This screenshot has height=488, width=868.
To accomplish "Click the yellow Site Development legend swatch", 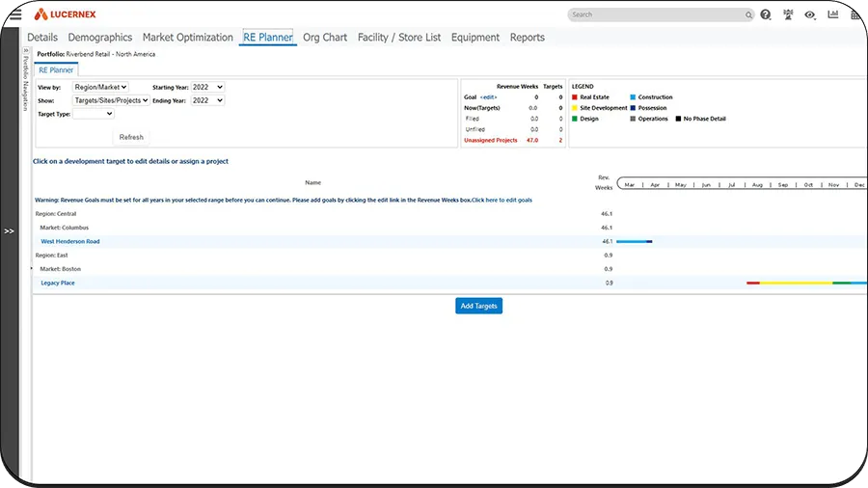I will 575,108.
